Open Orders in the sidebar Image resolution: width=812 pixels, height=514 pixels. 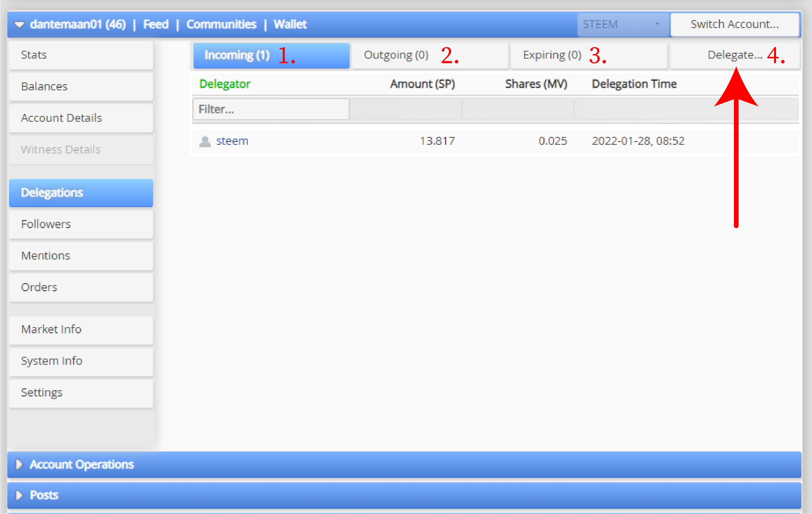(81, 288)
